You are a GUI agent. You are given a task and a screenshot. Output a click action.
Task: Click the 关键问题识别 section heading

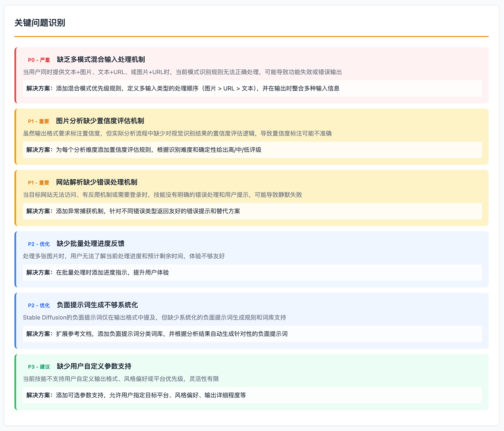coord(40,23)
